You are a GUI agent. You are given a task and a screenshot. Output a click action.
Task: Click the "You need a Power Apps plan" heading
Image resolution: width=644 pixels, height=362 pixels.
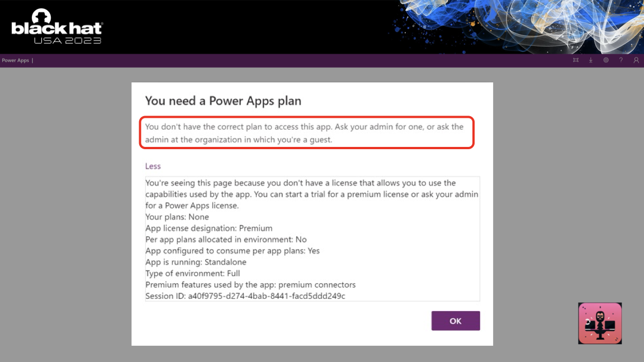tap(223, 101)
